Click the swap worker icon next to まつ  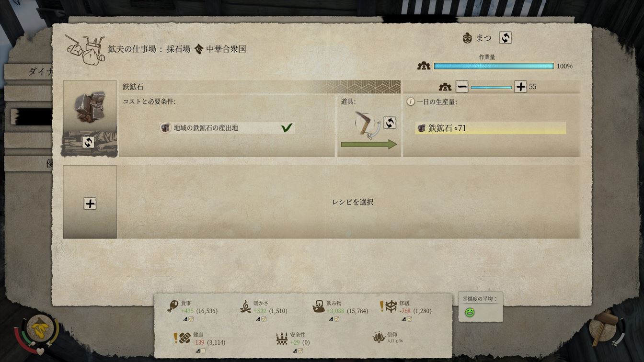(505, 38)
